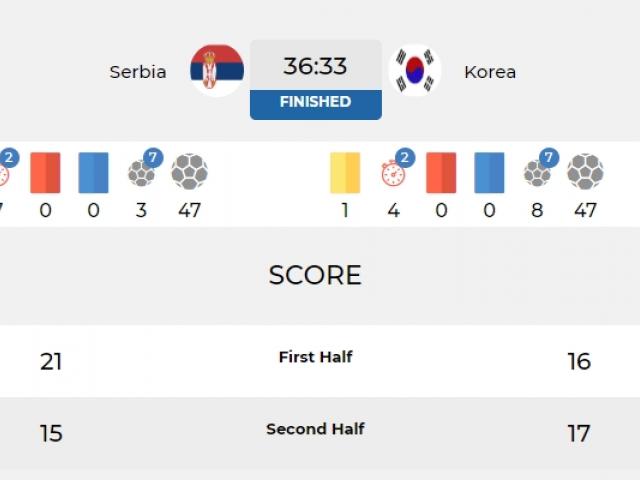This screenshot has width=640, height=480.
Task: Select the First Half score row
Action: click(320, 361)
